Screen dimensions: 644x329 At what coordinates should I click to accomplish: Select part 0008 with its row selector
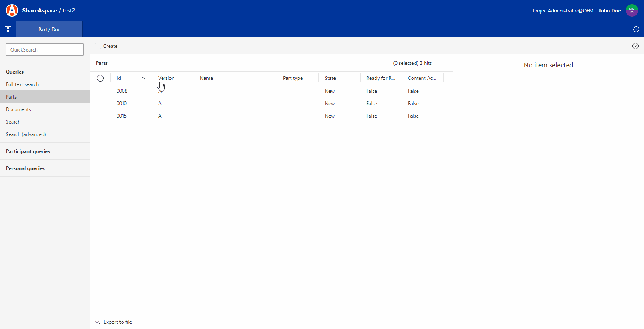(100, 91)
